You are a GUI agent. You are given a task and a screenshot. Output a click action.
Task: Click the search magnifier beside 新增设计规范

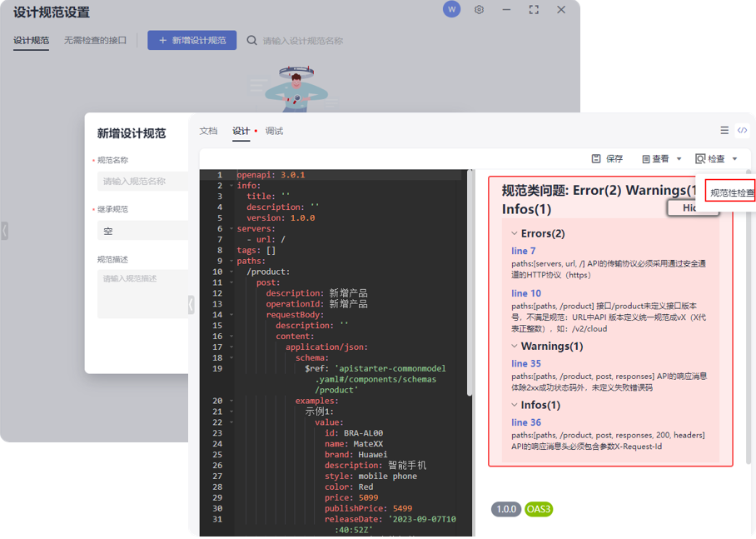click(x=251, y=39)
